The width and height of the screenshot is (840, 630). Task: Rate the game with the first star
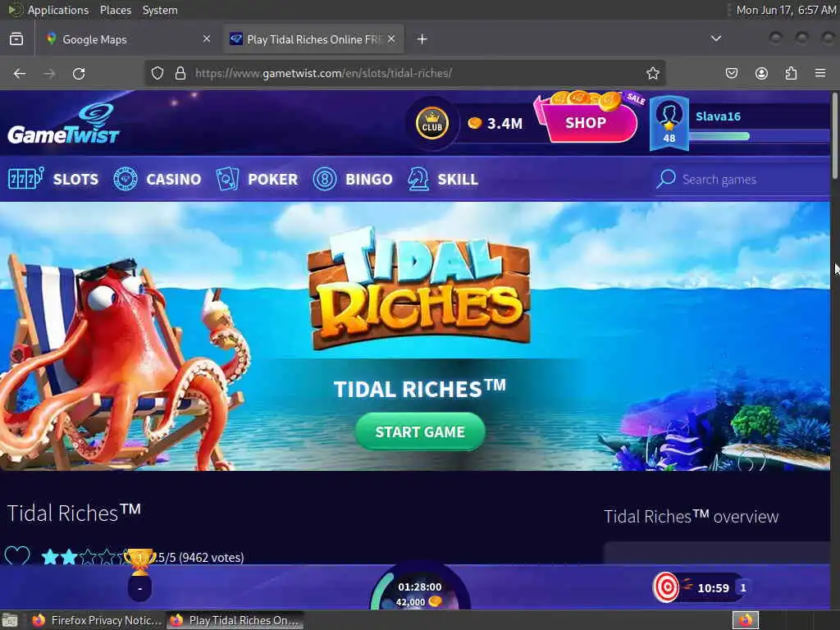(x=50, y=557)
